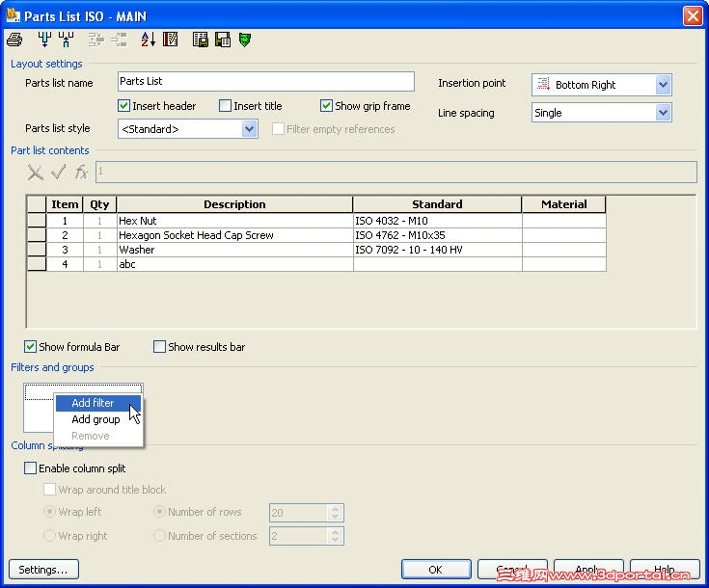Select the Hexagon Socket Head Cap Screw cell
Image resolution: width=709 pixels, height=588 pixels.
tap(234, 235)
